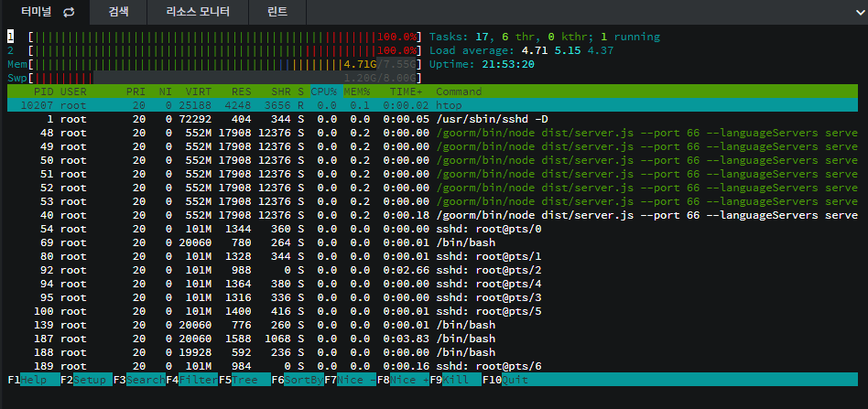Click F8 Nice + in htop footer
The image size is (868, 409).
[x=403, y=380]
